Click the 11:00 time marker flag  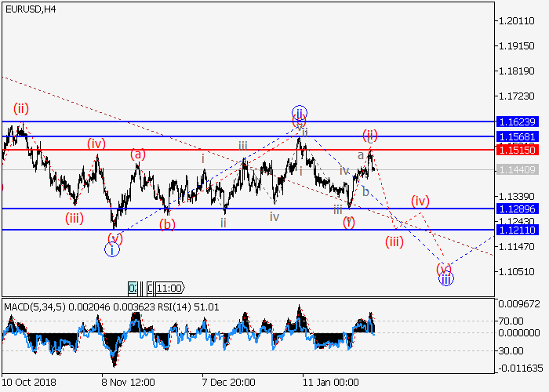[x=169, y=288]
